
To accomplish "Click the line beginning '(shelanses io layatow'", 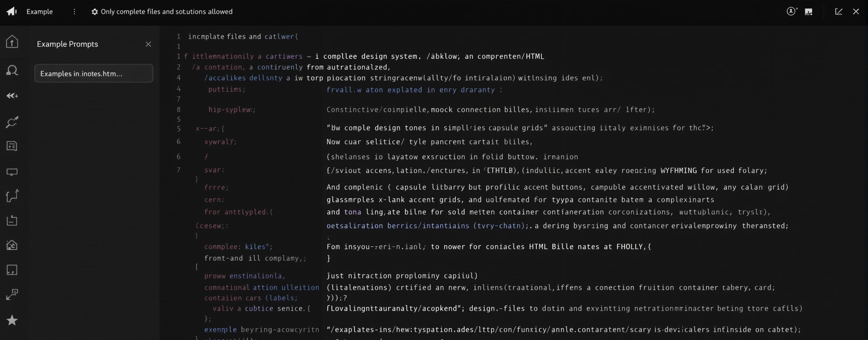I will (x=452, y=157).
